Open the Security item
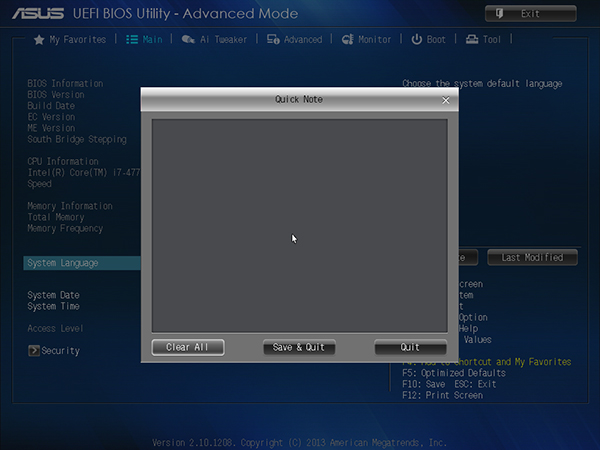The height and width of the screenshot is (450, 600). 54,351
